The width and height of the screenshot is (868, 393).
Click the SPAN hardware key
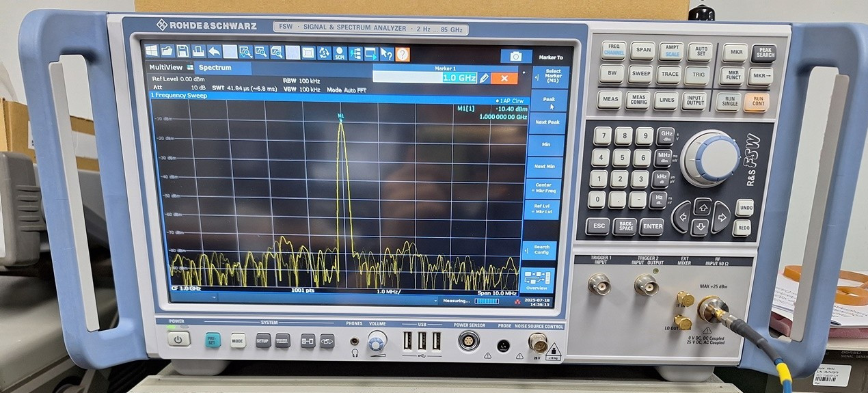[x=643, y=51]
